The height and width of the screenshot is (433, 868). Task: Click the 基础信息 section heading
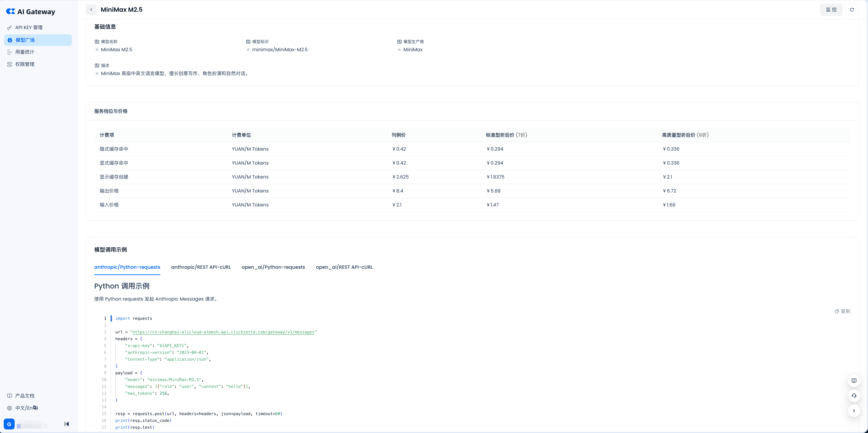pyautogui.click(x=105, y=27)
